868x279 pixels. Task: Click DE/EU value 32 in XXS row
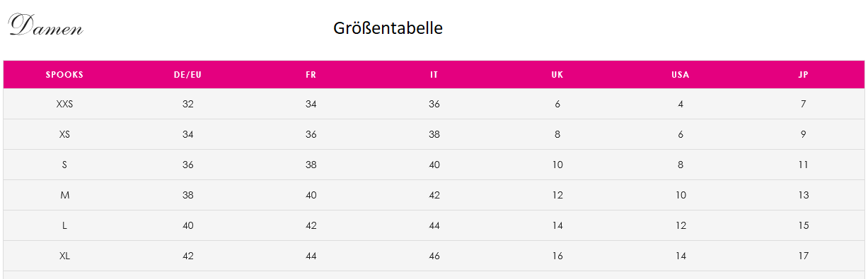point(187,104)
